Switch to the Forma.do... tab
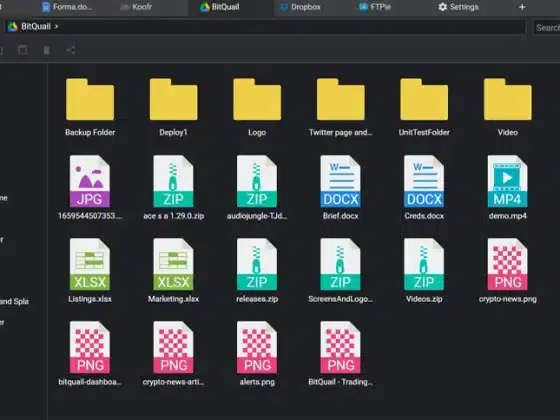The image size is (560, 420). pos(67,7)
